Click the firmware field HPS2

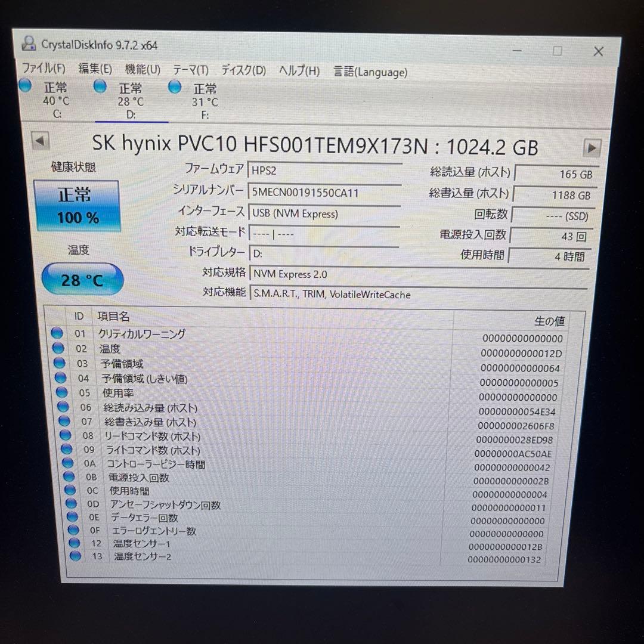coord(324,171)
